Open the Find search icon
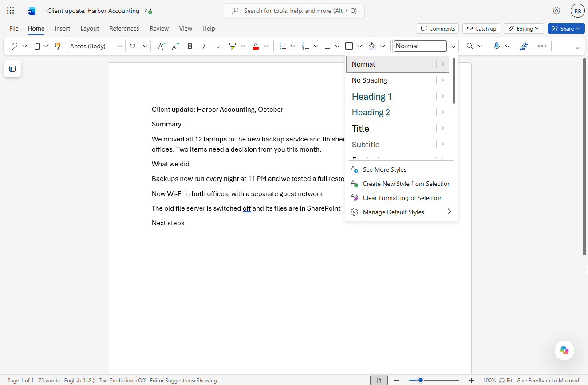 (470, 46)
